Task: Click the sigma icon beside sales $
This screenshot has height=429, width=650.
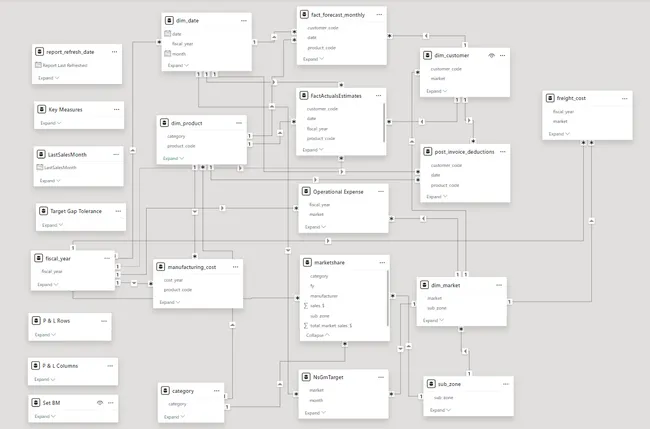Action: (x=306, y=305)
